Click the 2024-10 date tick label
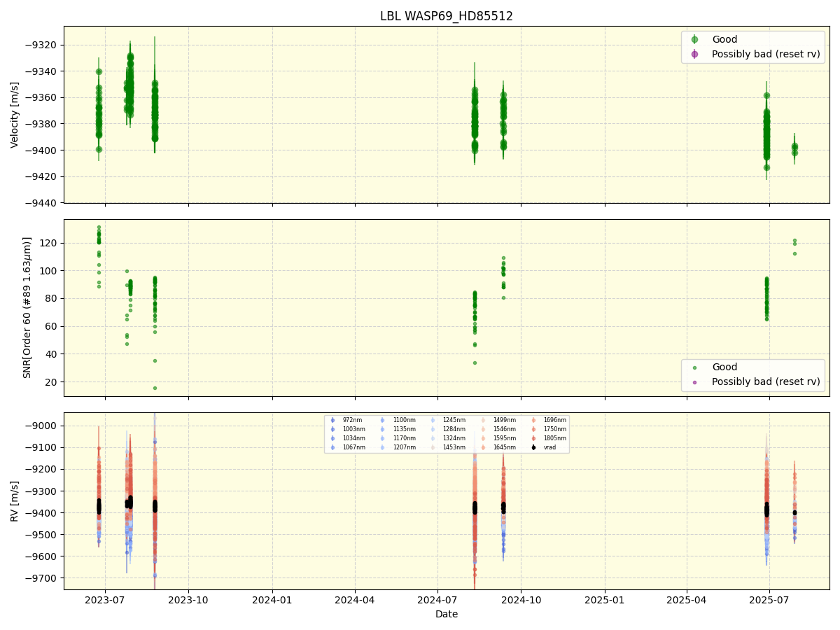Screen dimensions: 840x630 tap(521, 600)
